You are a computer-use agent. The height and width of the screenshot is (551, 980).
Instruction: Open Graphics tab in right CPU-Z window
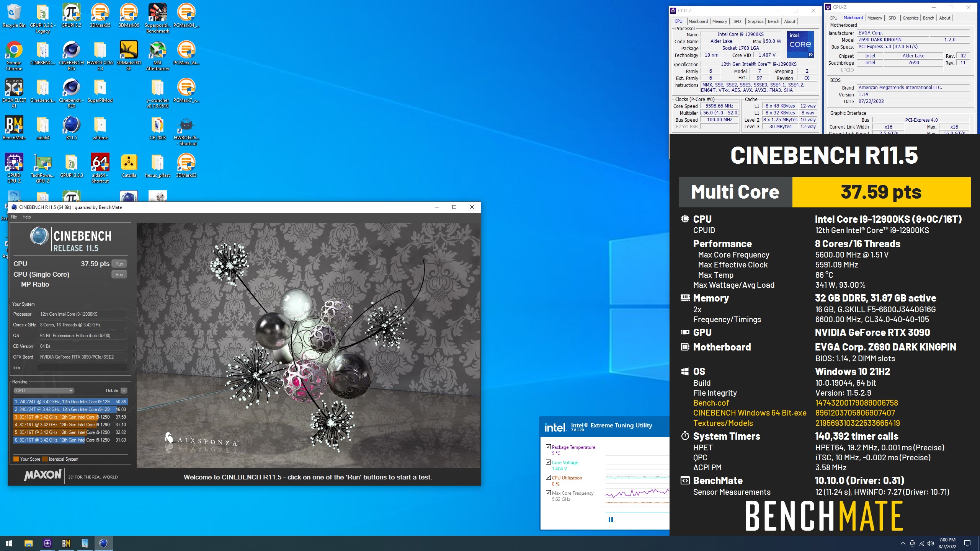910,18
